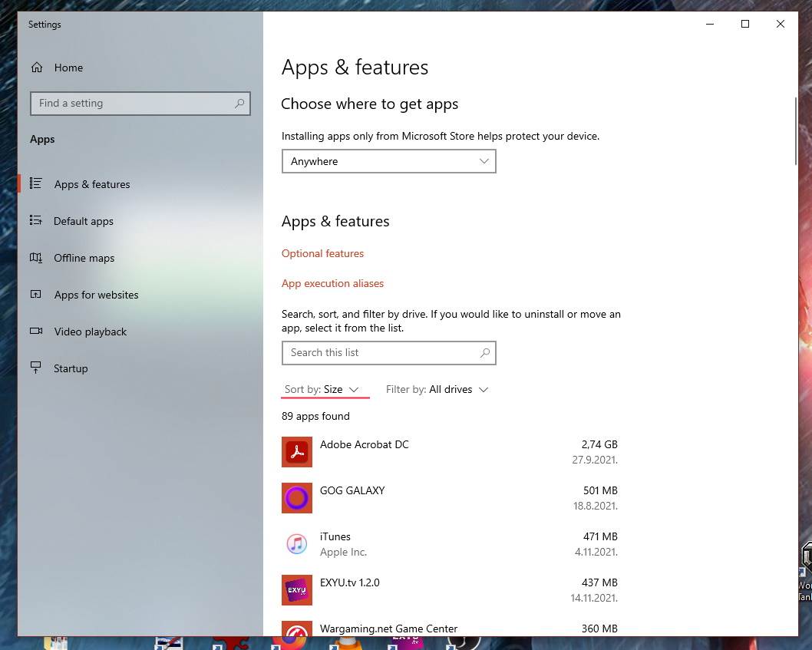
Task: Click the iTunes app icon
Action: tap(297, 544)
